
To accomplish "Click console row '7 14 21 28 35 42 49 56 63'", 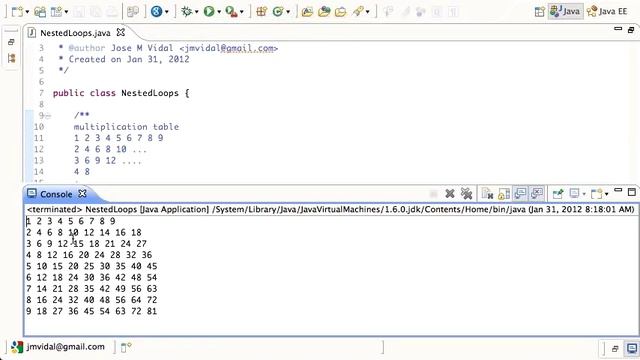I will coord(91,289).
